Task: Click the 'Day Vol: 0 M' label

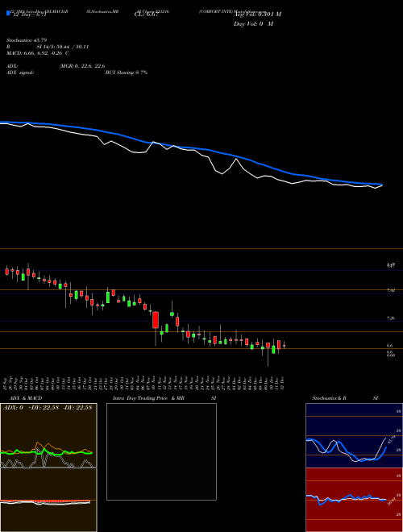Action: pyautogui.click(x=253, y=24)
